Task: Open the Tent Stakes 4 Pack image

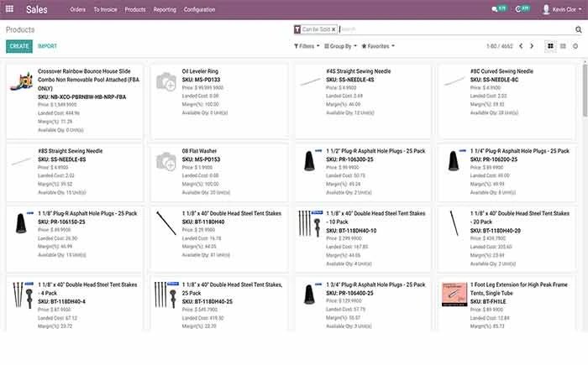Action: [23, 295]
